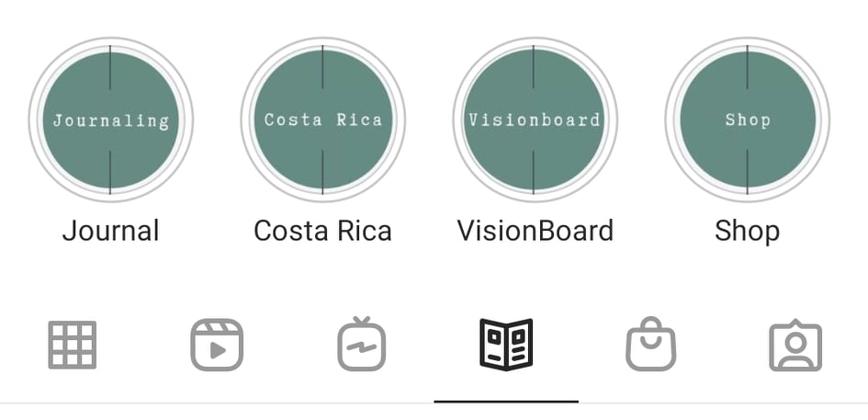Open the Shop highlight cover circle
The height and width of the screenshot is (420, 868).
[x=748, y=119]
